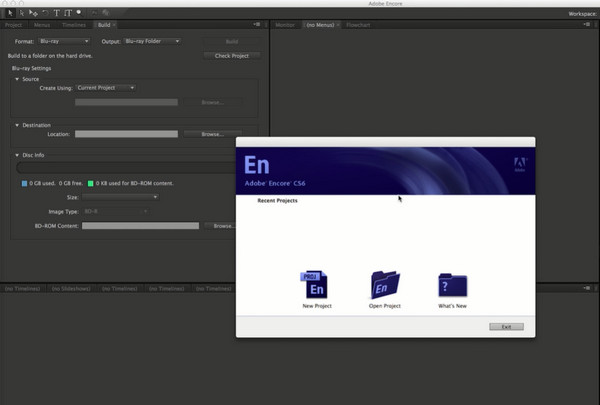Open the Create Using dropdown
This screenshot has height=405, width=600.
[105, 88]
